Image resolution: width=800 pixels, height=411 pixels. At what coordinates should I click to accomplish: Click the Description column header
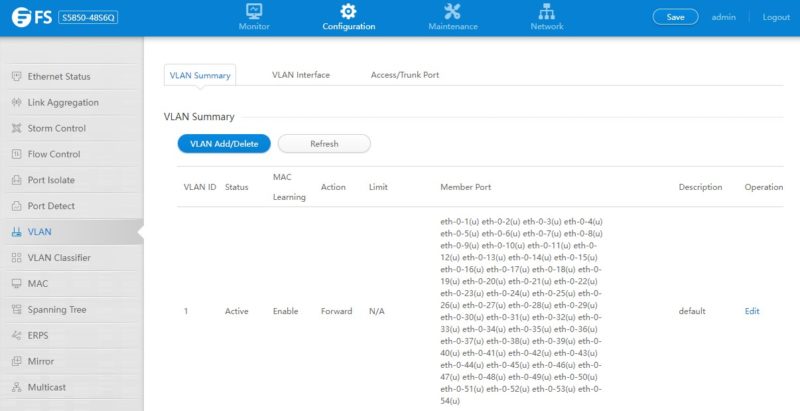coord(701,187)
